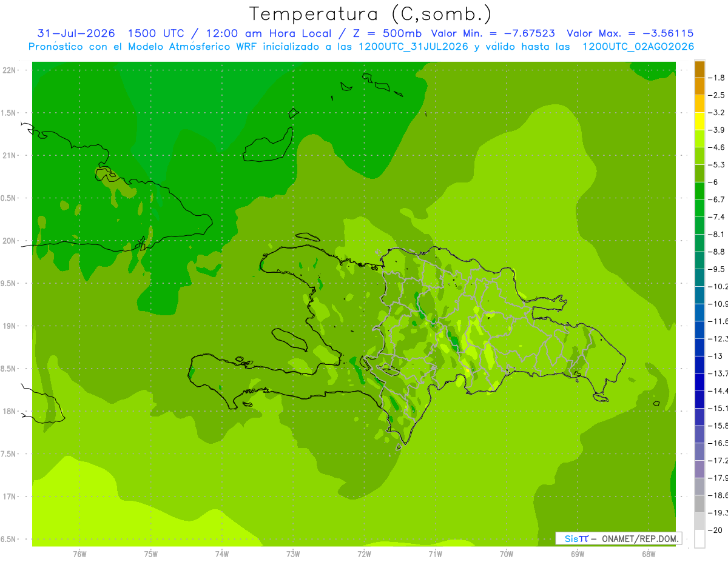Click the 75W longitude axis label
The width and height of the screenshot is (728, 562).
151,554
